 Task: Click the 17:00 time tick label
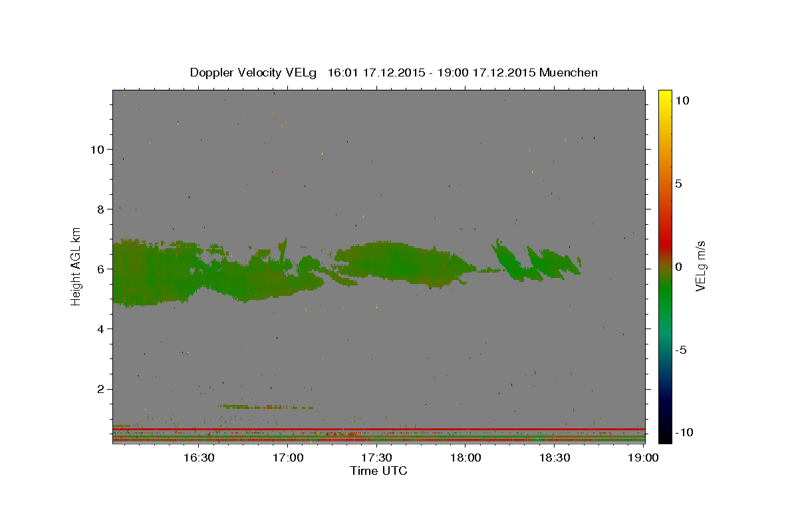pyautogui.click(x=287, y=458)
